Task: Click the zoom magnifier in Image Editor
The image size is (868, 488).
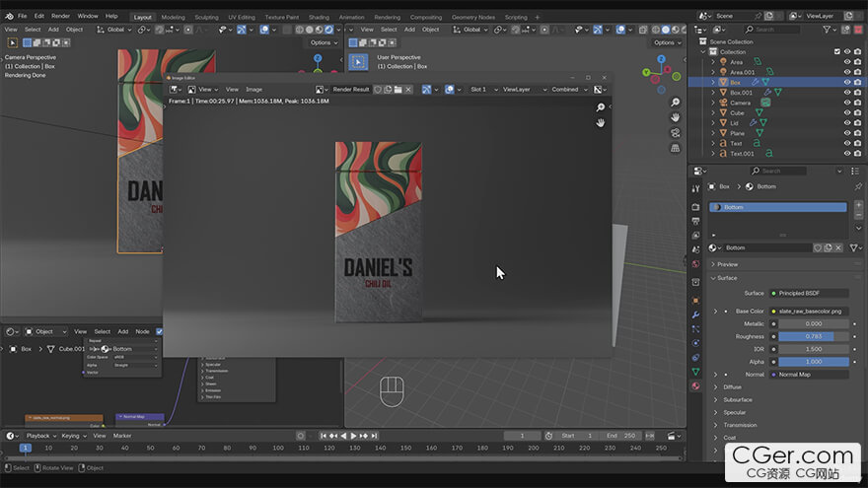Action: (600, 107)
